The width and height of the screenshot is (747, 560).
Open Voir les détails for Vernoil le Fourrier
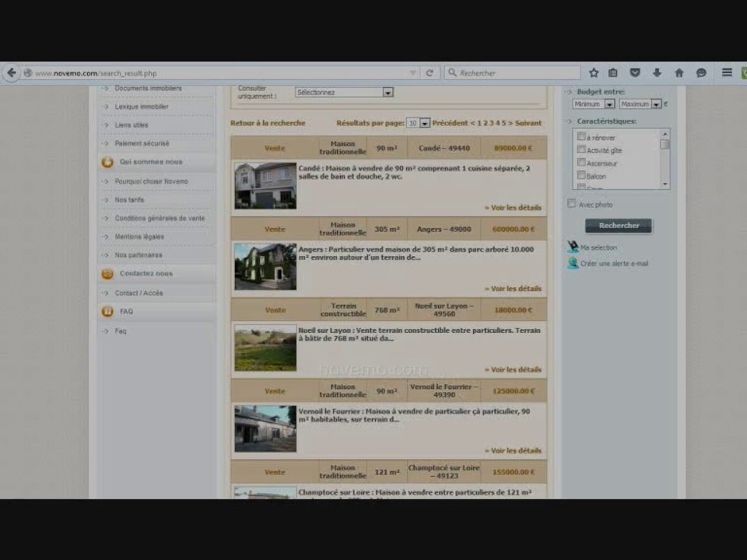coord(513,450)
